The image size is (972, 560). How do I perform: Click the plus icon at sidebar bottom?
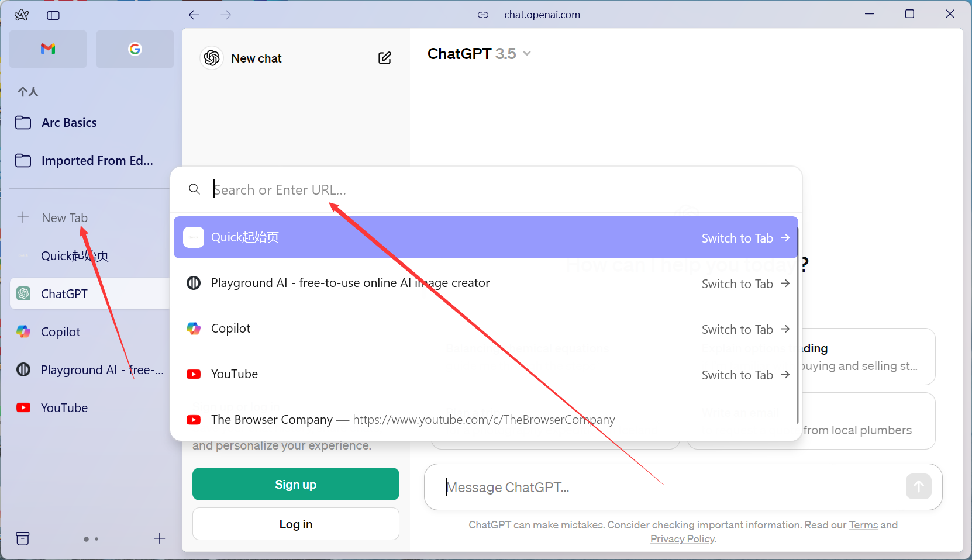[x=160, y=538]
